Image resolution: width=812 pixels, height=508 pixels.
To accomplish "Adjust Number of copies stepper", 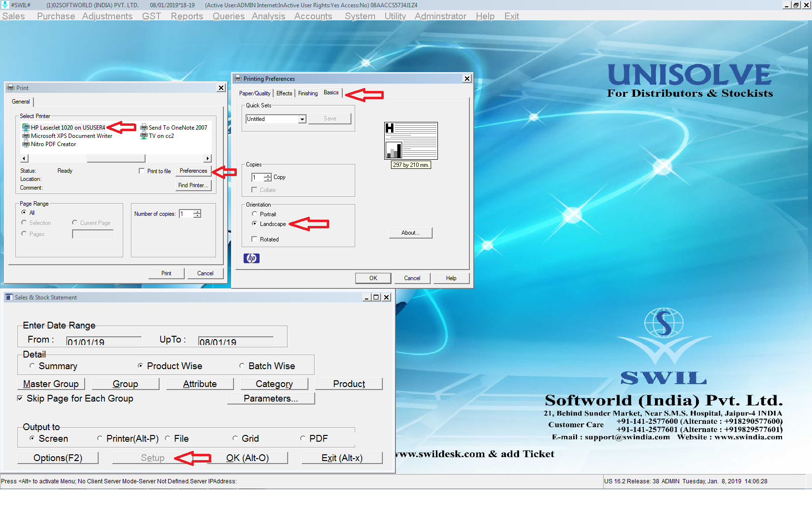I will pyautogui.click(x=197, y=212).
